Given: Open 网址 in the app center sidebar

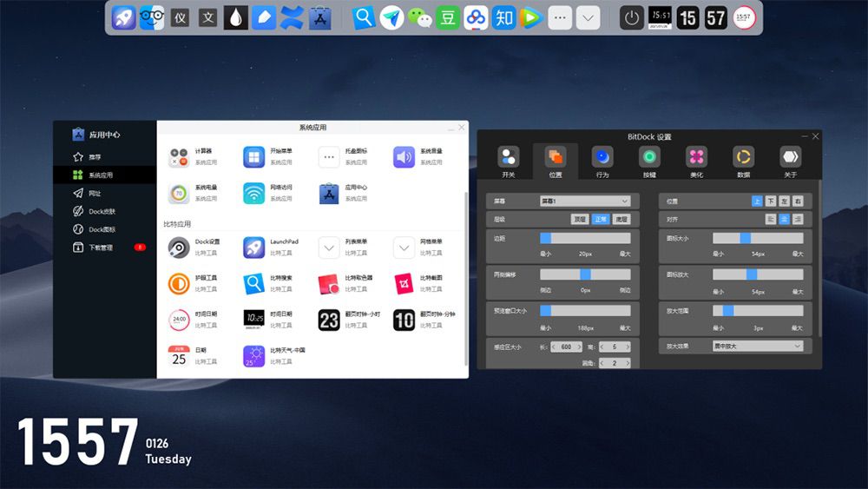Looking at the screenshot, I should tap(105, 194).
